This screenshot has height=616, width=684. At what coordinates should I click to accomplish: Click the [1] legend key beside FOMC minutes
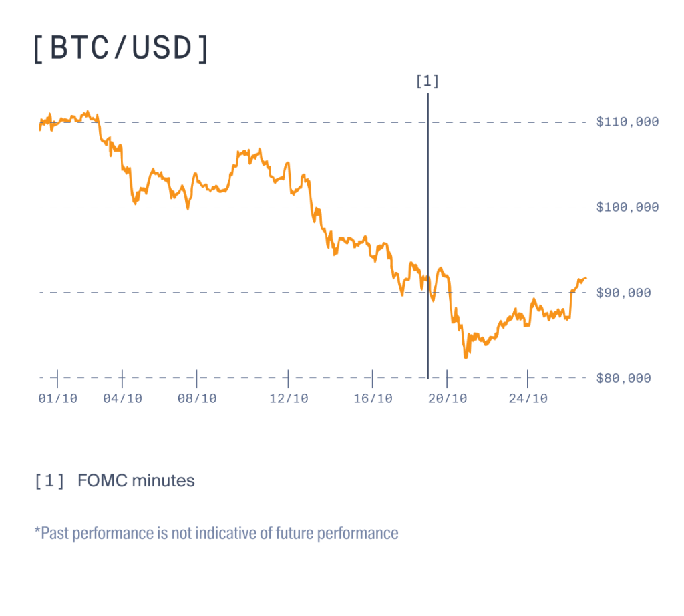[50, 480]
